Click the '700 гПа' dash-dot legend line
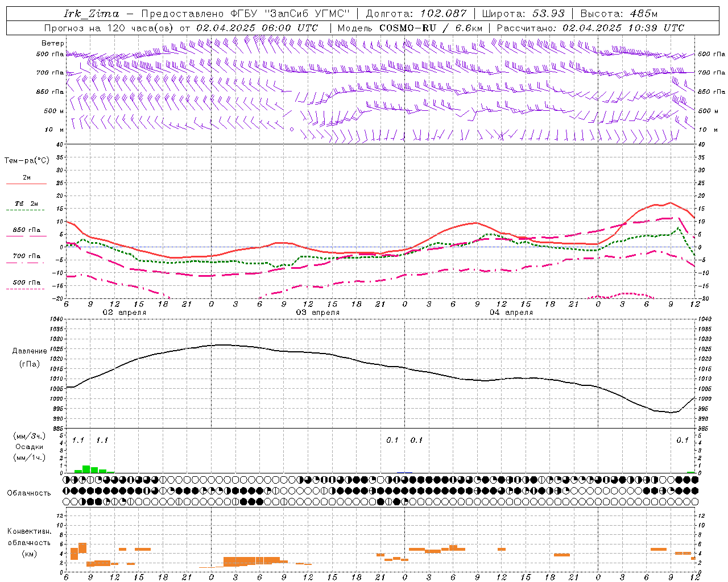Viewport: 728px width, 582px height. coord(26,263)
